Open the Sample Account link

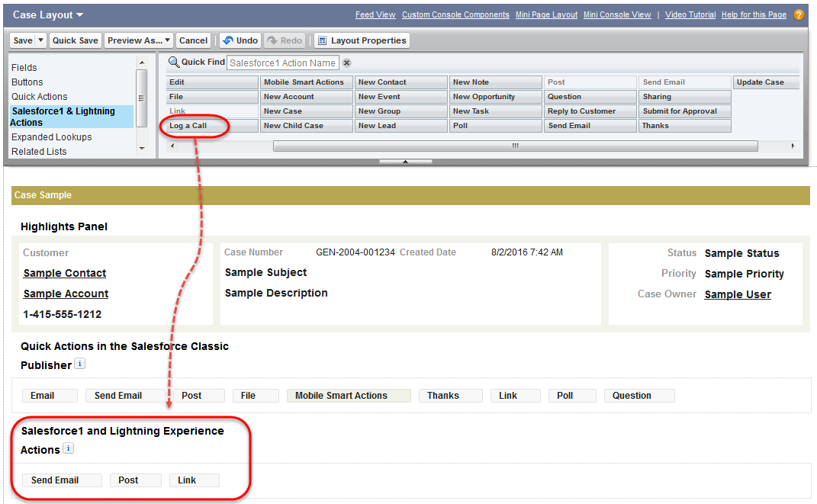(x=66, y=294)
